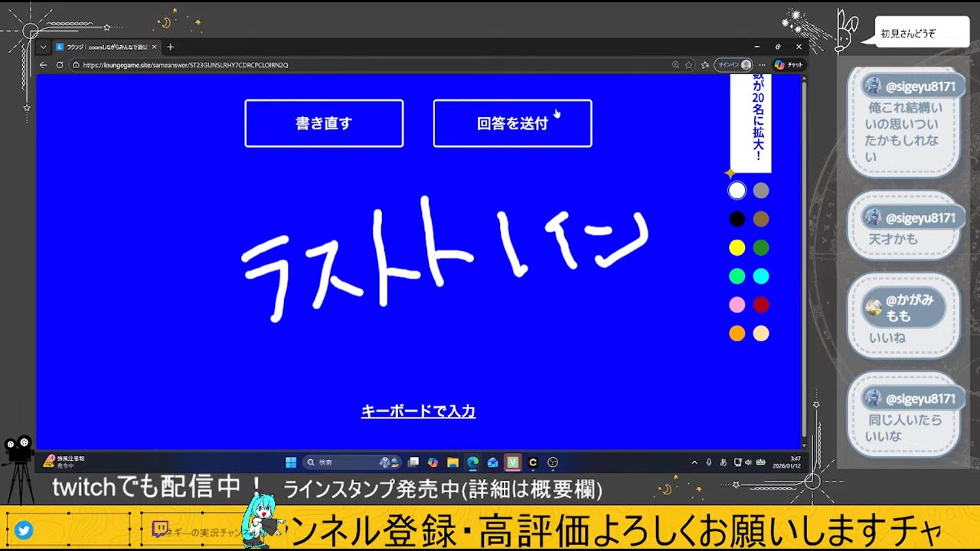Open the mail app on taskbar
The width and height of the screenshot is (980, 551).
[493, 462]
